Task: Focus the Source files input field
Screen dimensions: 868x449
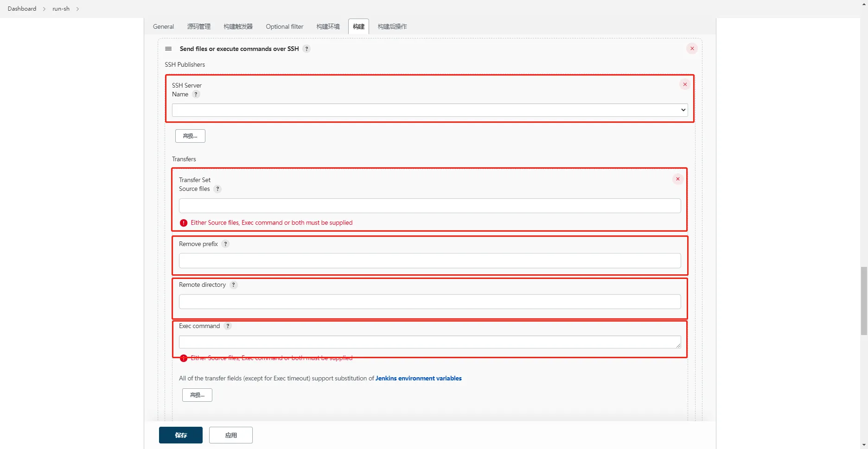Action: pos(429,206)
